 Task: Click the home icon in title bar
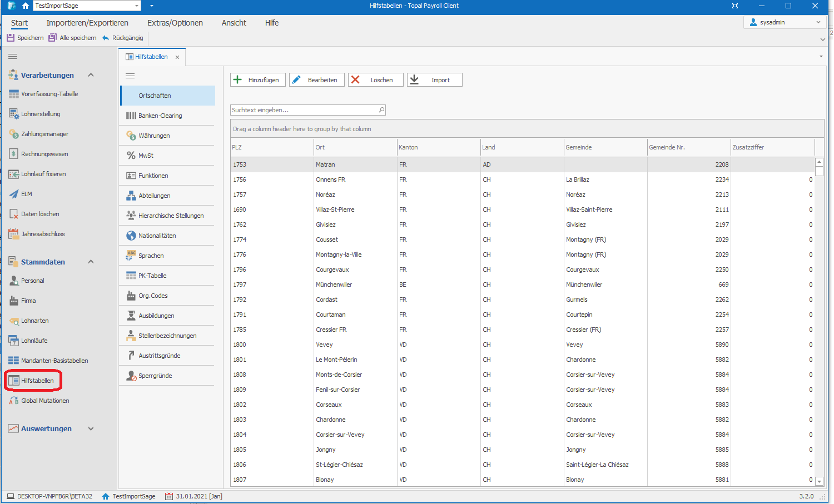click(25, 6)
